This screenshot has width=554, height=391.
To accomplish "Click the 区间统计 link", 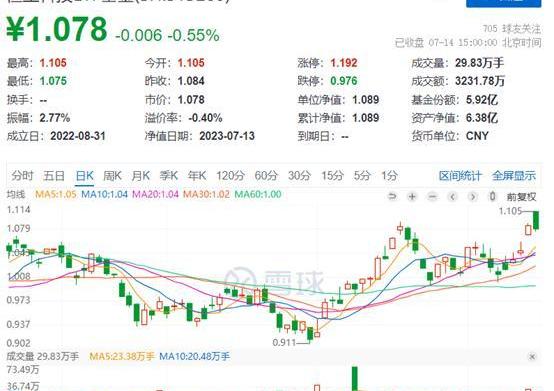I will point(460,176).
